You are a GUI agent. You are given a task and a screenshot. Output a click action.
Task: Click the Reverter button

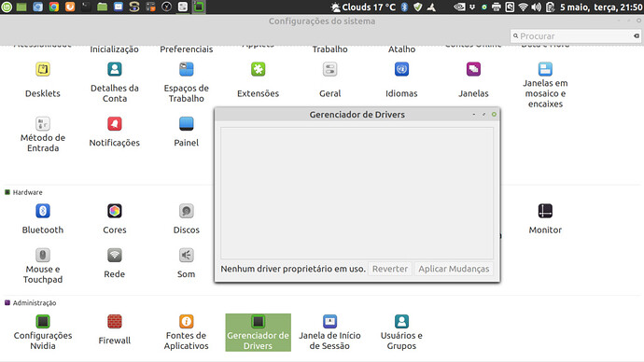pos(390,269)
